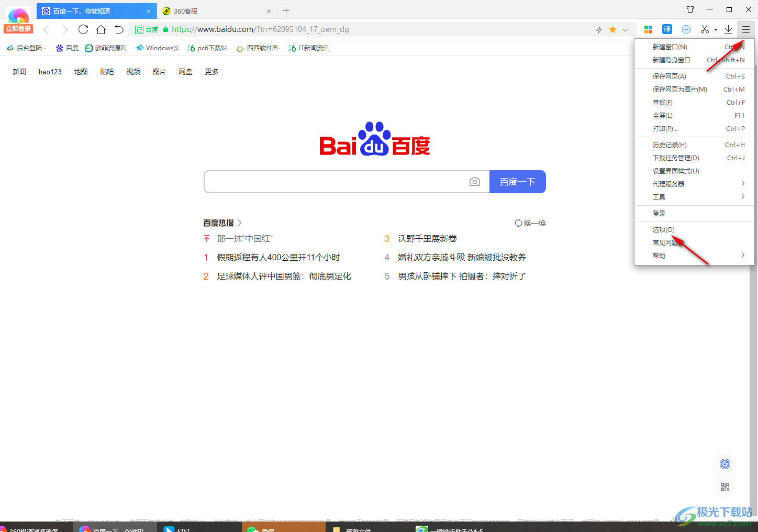Screen dimensions: 758x532
Task: Select 全屏(L) menu item
Action: (694, 115)
